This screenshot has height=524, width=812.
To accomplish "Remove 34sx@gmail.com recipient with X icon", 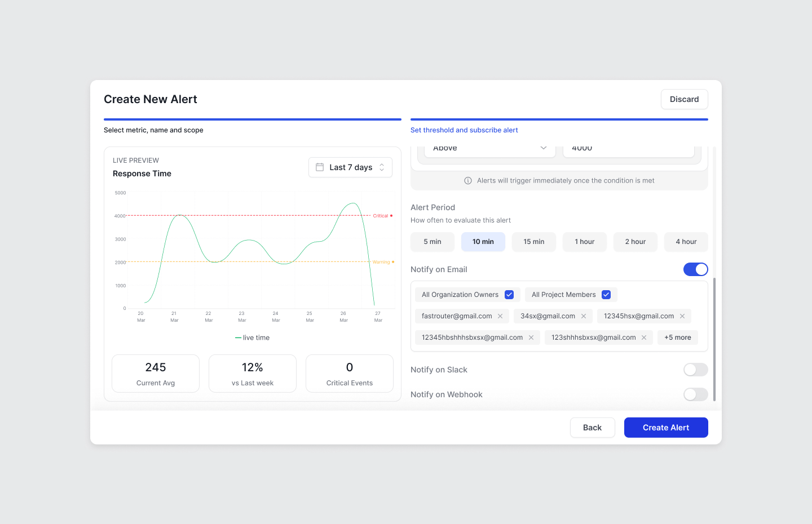I will [584, 316].
